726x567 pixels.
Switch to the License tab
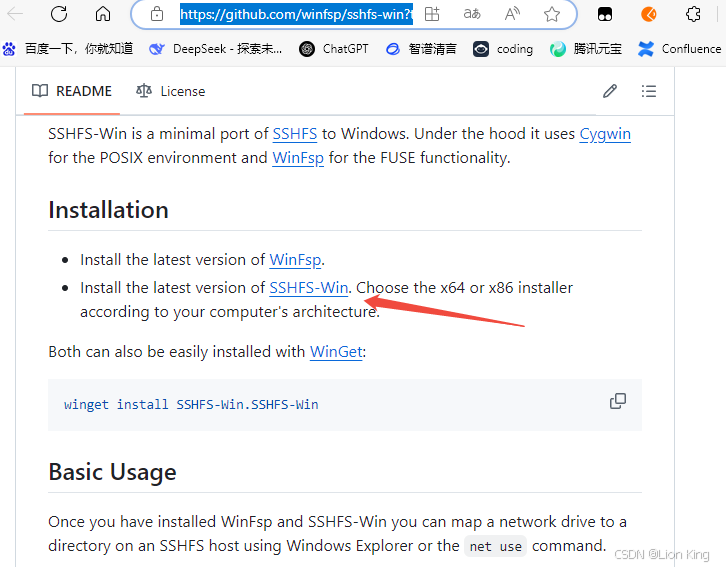pos(170,91)
